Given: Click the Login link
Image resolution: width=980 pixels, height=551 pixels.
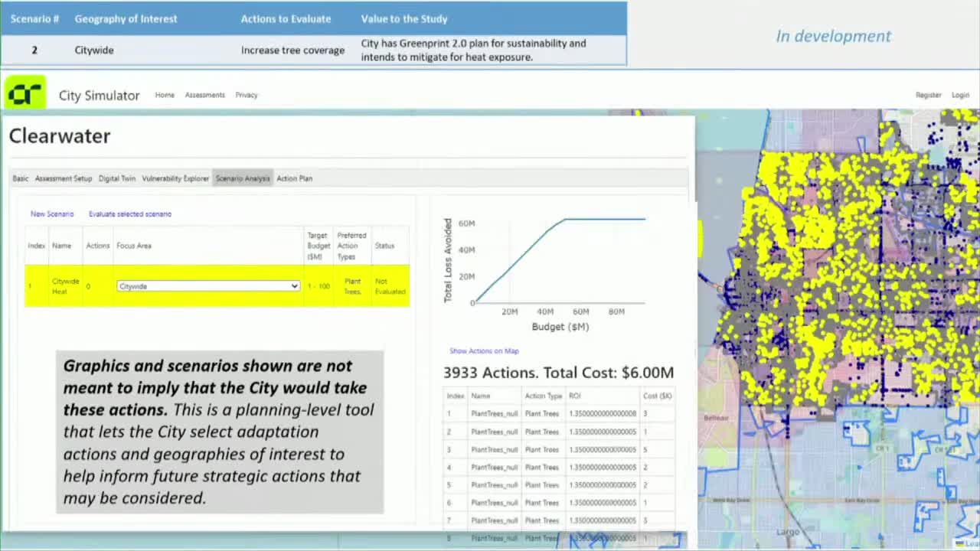Looking at the screenshot, I should pyautogui.click(x=960, y=95).
